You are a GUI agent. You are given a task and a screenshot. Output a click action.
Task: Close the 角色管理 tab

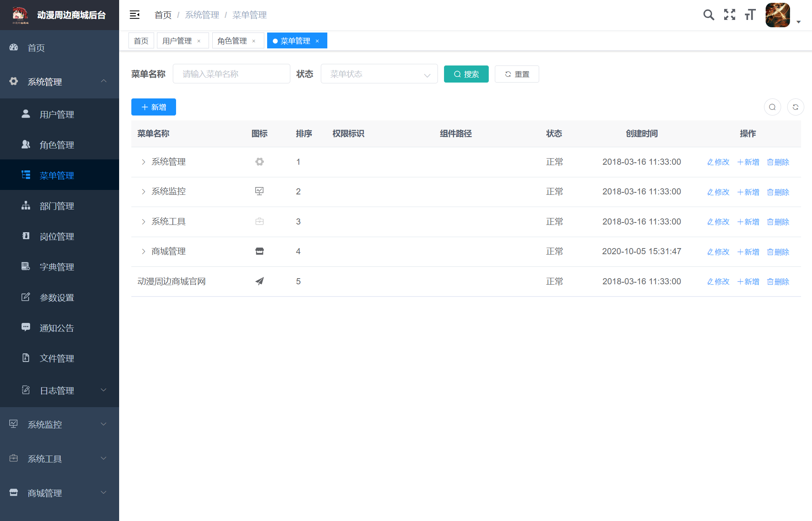(x=254, y=41)
